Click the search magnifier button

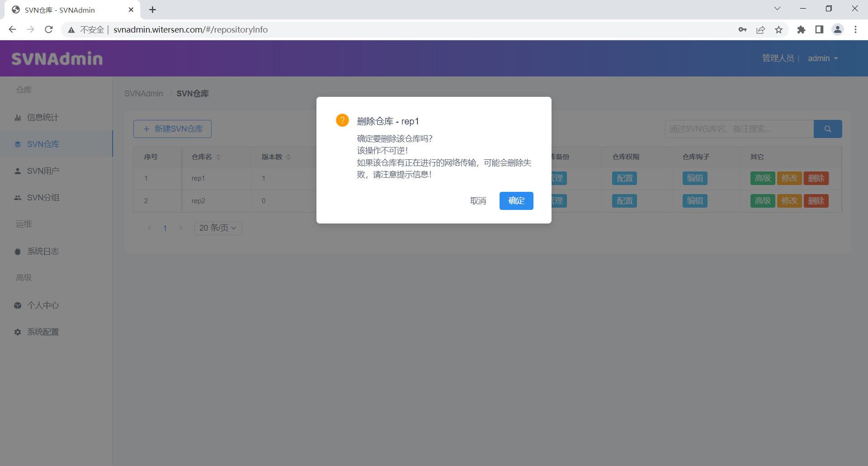pos(828,129)
